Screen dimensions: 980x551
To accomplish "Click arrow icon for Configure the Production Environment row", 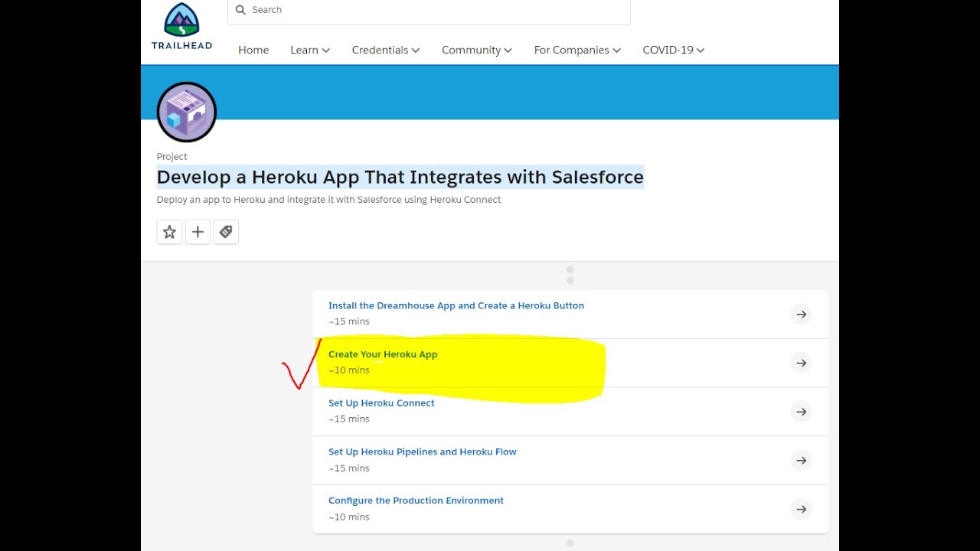I will coord(801,509).
